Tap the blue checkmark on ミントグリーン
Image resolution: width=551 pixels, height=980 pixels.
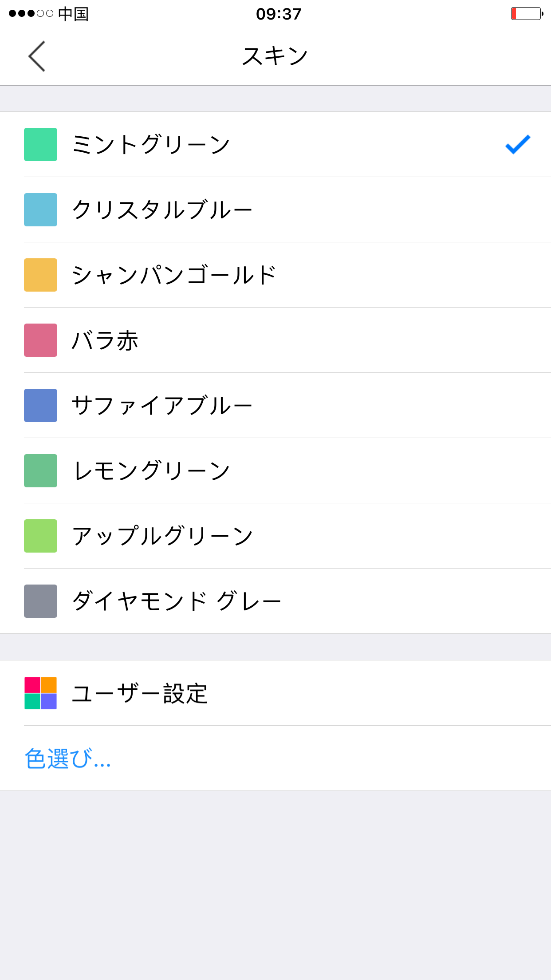(x=518, y=144)
